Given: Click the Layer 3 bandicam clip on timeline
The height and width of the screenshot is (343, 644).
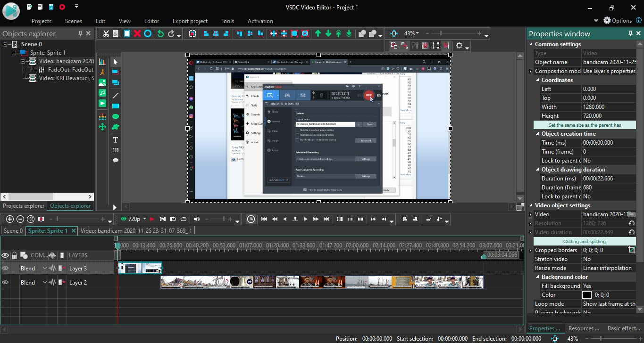Looking at the screenshot, I should (x=140, y=268).
